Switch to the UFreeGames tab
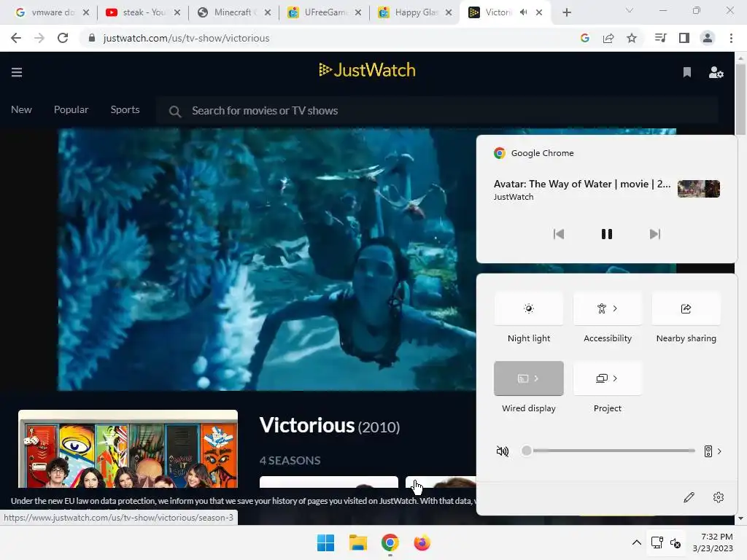747x560 pixels. 324,12
